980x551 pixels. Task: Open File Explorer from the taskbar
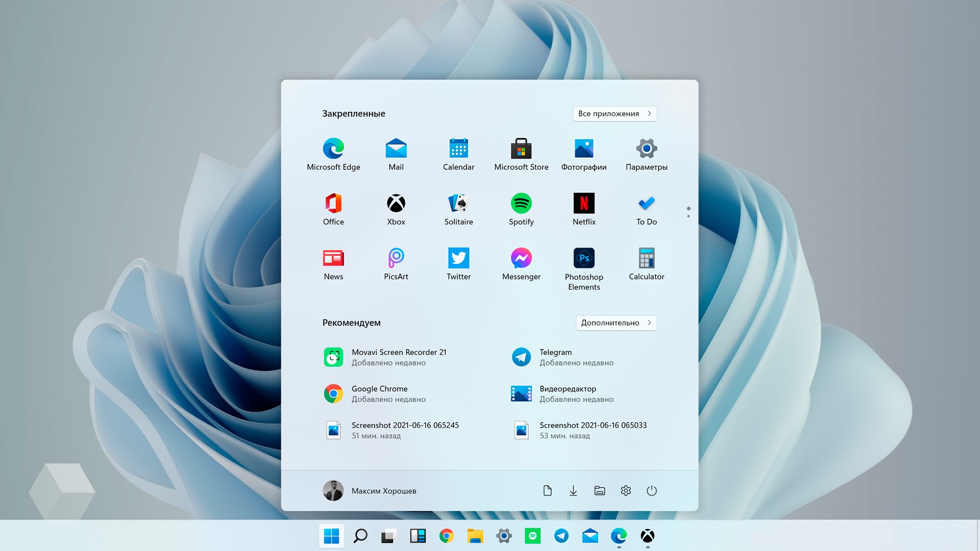pos(475,536)
